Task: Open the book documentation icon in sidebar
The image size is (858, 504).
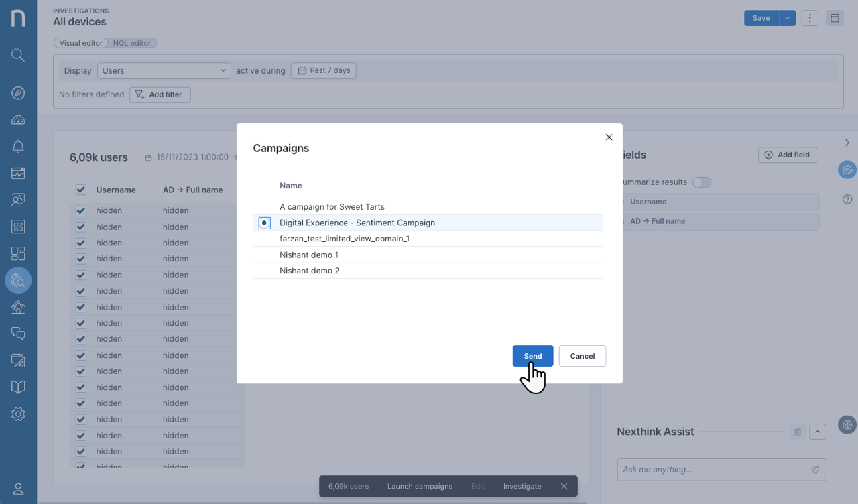Action: click(18, 387)
